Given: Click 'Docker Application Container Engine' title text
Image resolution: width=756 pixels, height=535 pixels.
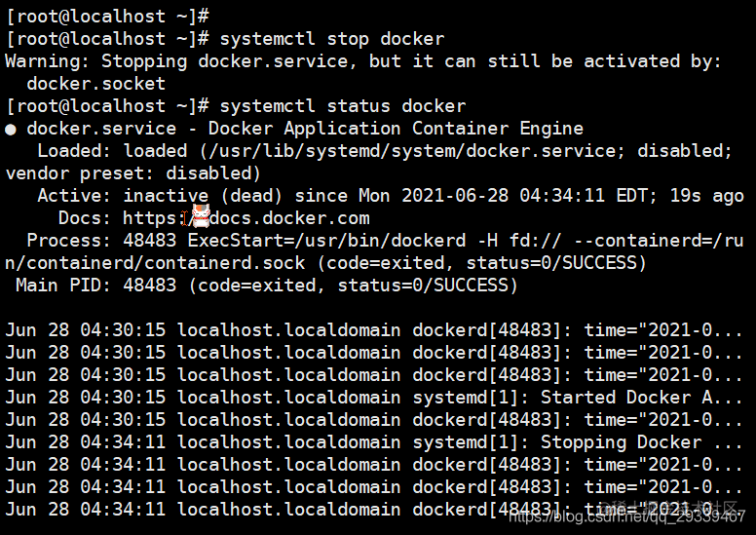Looking at the screenshot, I should [x=396, y=129].
